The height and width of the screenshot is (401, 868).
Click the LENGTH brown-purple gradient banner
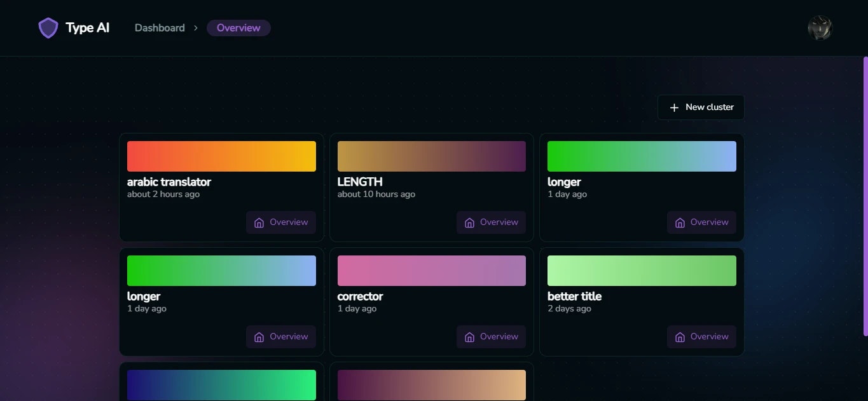(x=432, y=156)
